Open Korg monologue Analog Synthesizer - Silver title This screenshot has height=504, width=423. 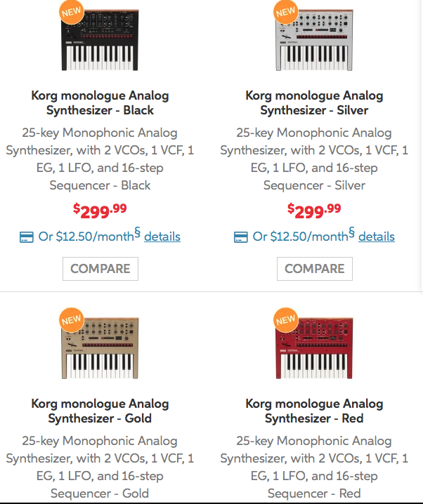314,103
